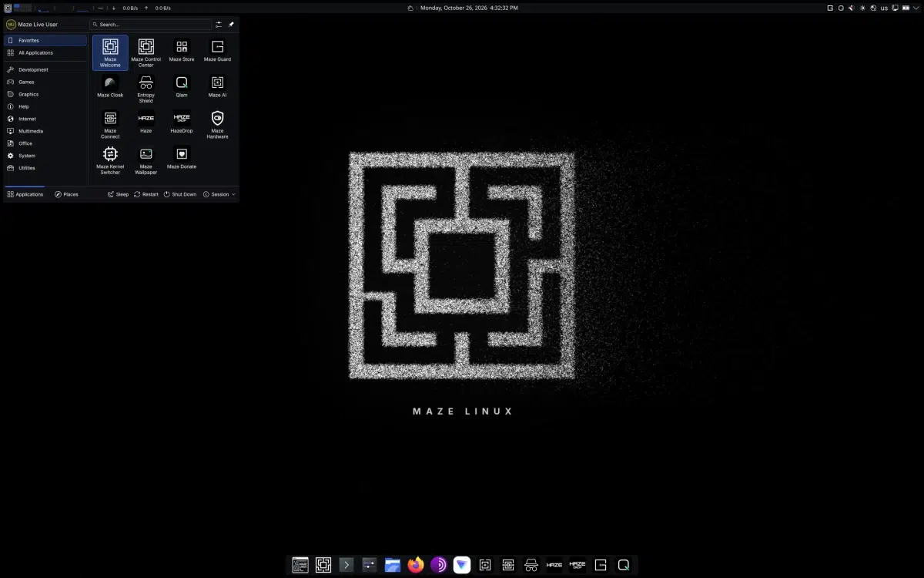
Task: Open the Internet category
Action: tap(45, 119)
